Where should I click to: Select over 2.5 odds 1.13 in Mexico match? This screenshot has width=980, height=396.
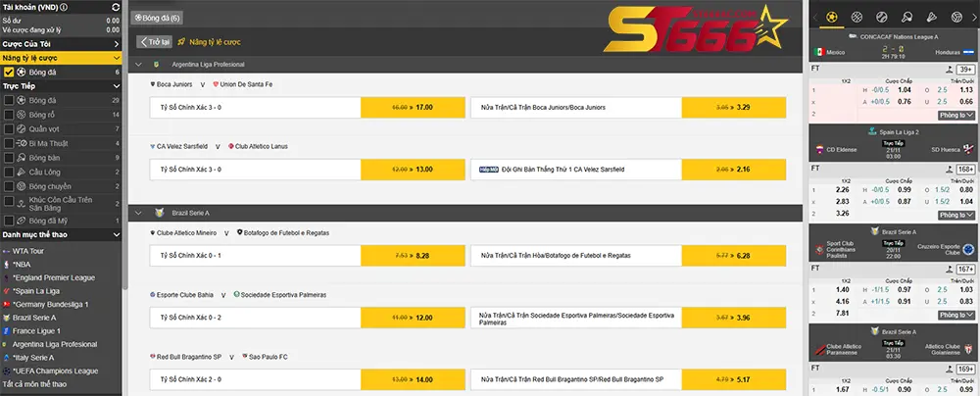[965, 90]
